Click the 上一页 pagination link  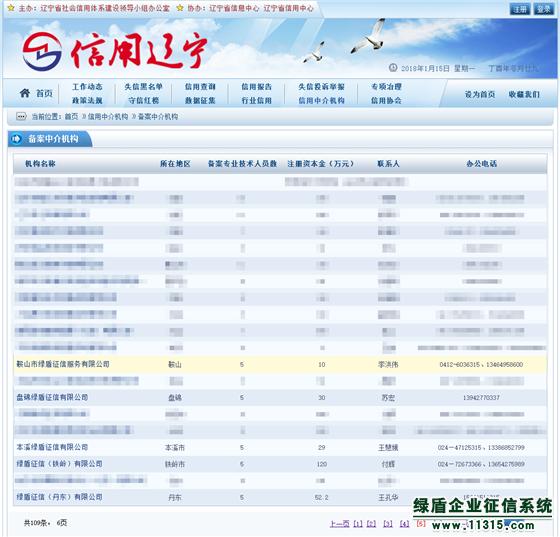pos(339,523)
